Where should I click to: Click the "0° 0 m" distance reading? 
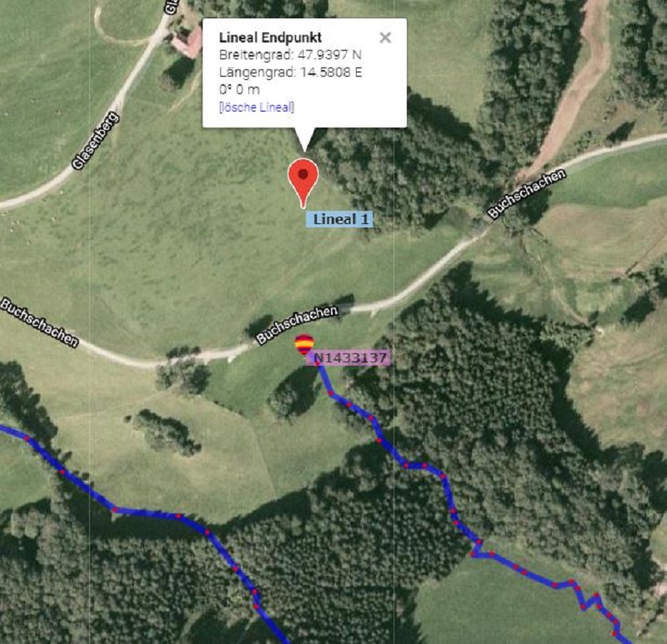pyautogui.click(x=239, y=90)
